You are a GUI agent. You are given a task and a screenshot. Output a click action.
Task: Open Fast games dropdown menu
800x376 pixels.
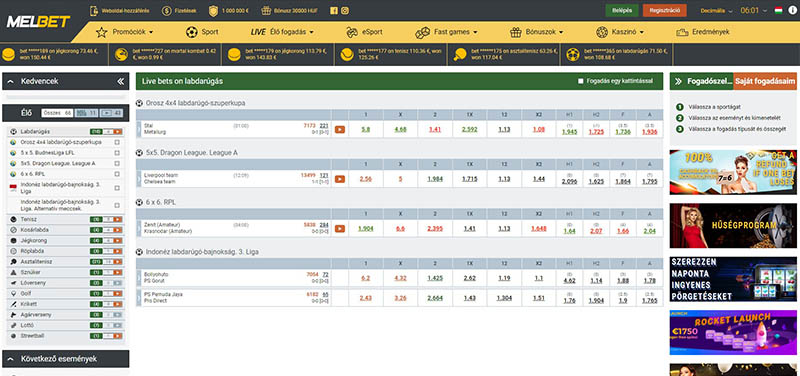tap(446, 32)
